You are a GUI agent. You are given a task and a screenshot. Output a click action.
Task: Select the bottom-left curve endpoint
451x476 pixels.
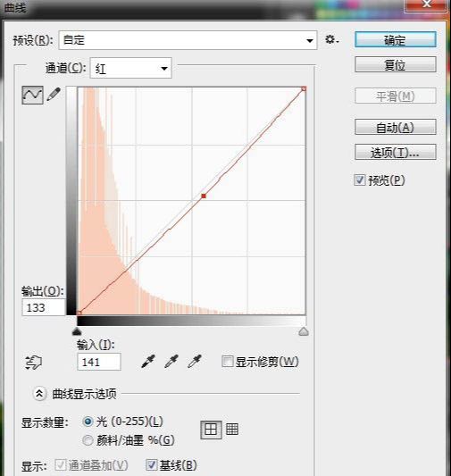tap(79, 313)
